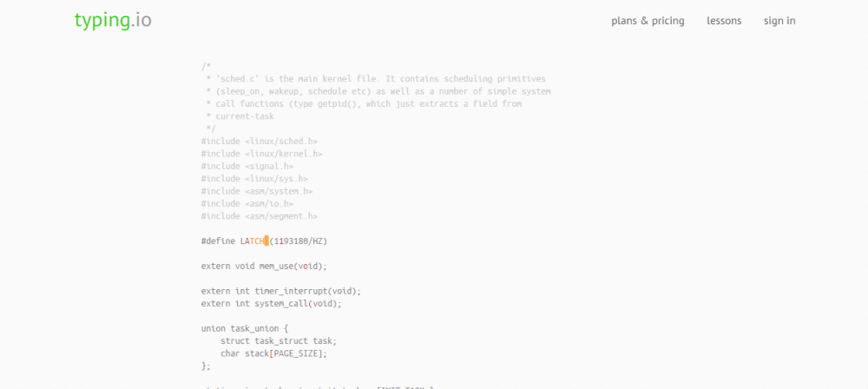Open the plans & pricing page
The image size is (868, 389).
tap(648, 21)
